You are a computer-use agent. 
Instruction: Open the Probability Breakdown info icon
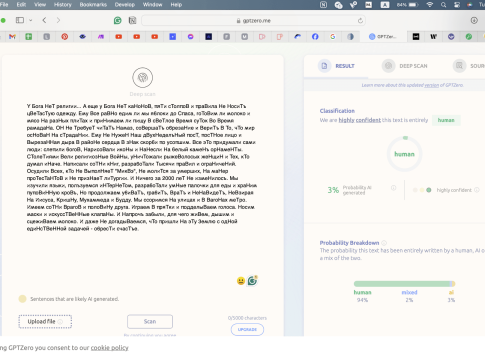[x=384, y=243]
